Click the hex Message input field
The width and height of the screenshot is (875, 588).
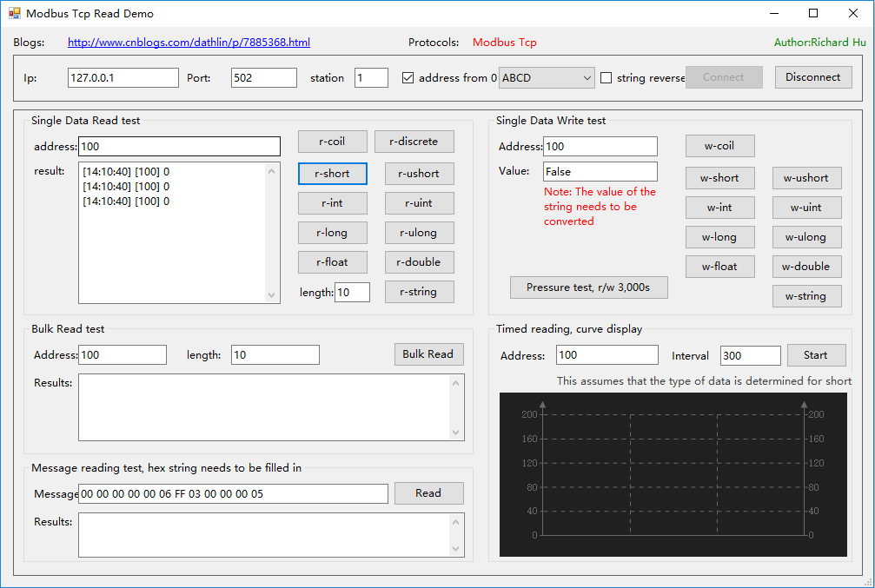[x=233, y=493]
